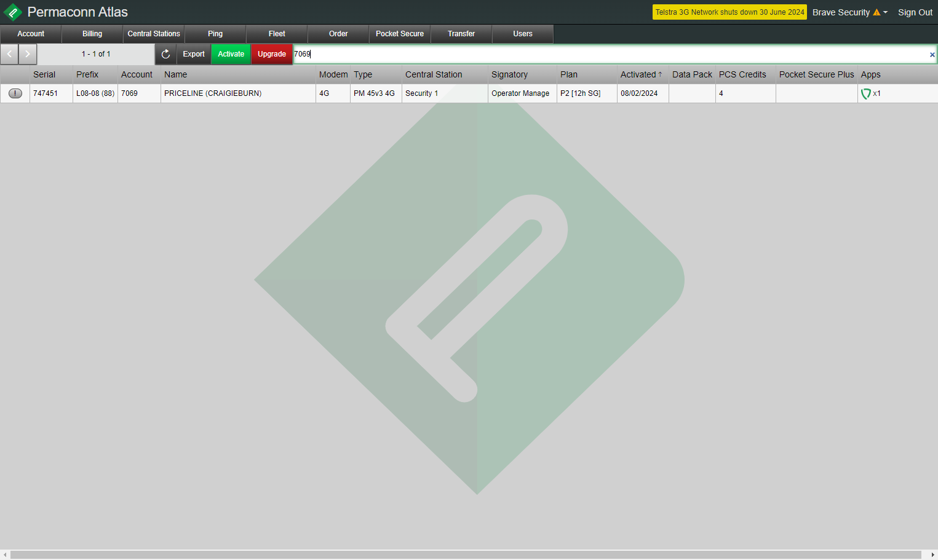Select the Operator Manage signatory cell
This screenshot has width=938, height=560.
[x=522, y=93]
